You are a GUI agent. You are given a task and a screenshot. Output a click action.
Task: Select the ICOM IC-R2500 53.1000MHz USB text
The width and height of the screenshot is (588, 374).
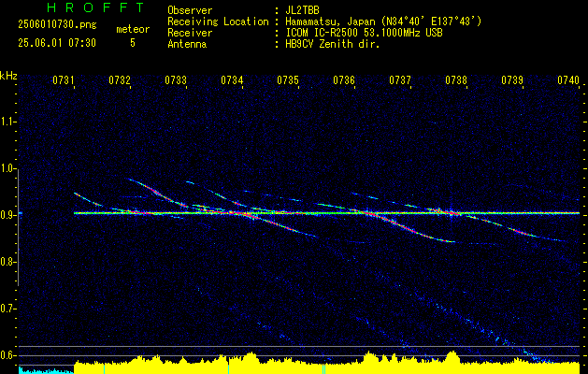(x=364, y=33)
